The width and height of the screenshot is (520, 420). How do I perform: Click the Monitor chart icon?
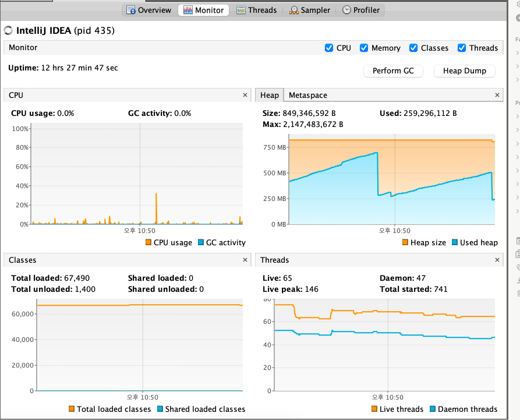click(x=188, y=10)
